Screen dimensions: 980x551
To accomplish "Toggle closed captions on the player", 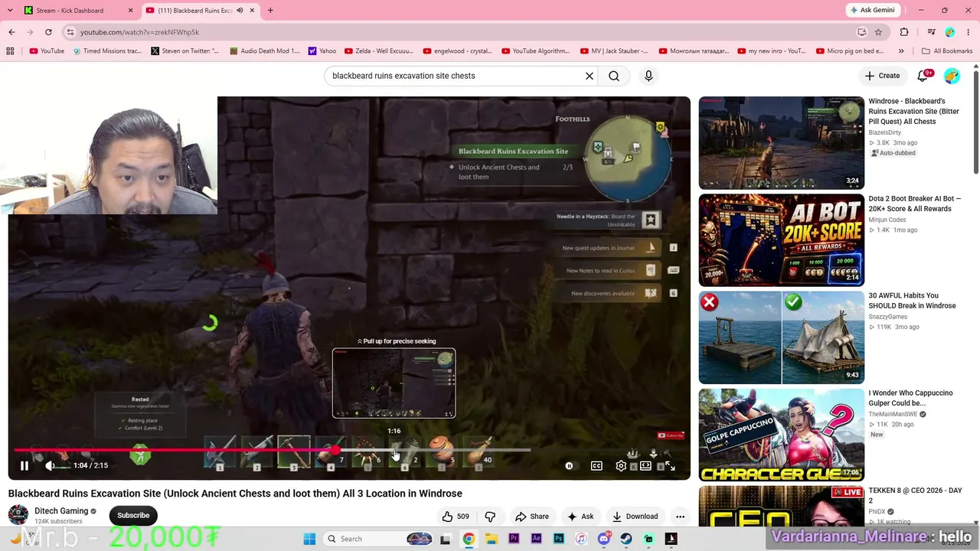I will (x=596, y=465).
